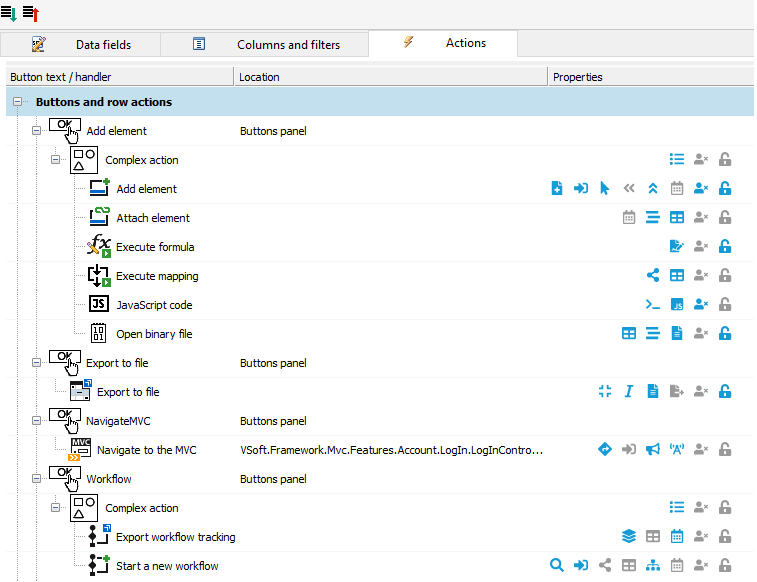
Task: Click lines icon on Attach element row
Action: [653, 218]
